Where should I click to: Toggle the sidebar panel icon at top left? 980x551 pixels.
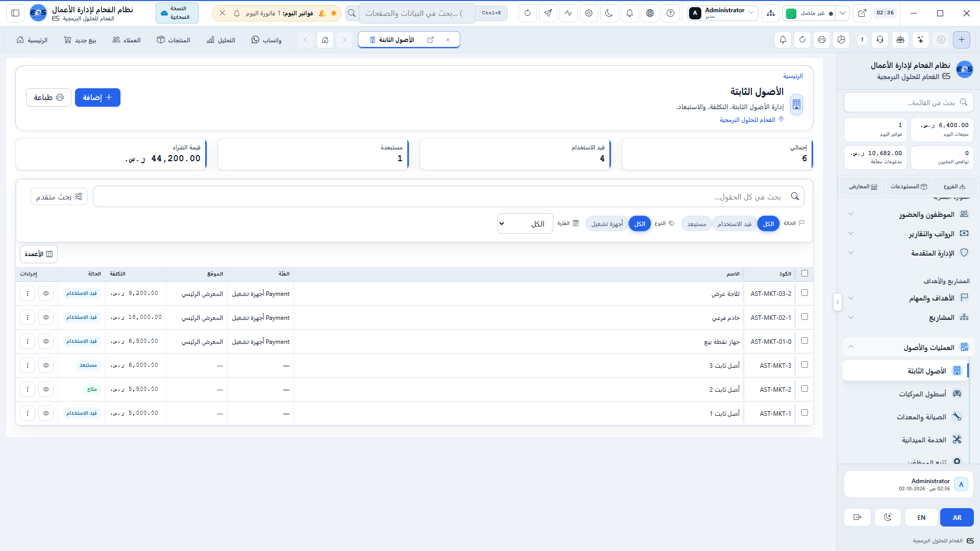point(15,13)
